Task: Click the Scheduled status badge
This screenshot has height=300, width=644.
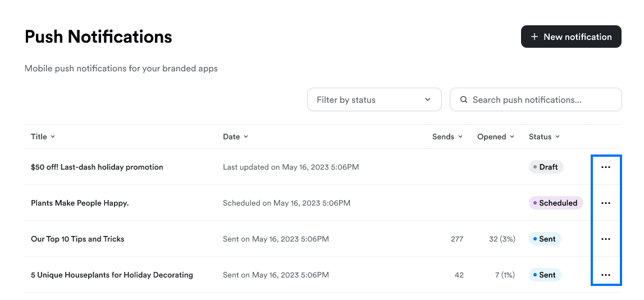Action: coord(556,203)
